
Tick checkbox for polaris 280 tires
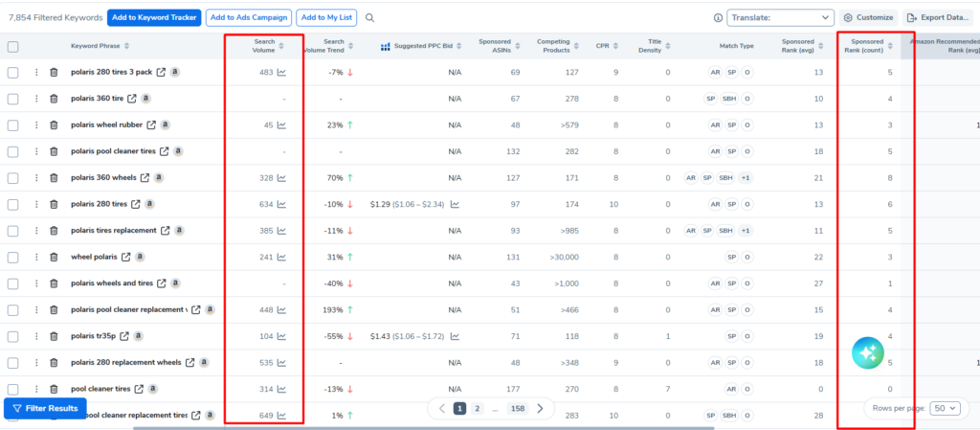pos(13,204)
